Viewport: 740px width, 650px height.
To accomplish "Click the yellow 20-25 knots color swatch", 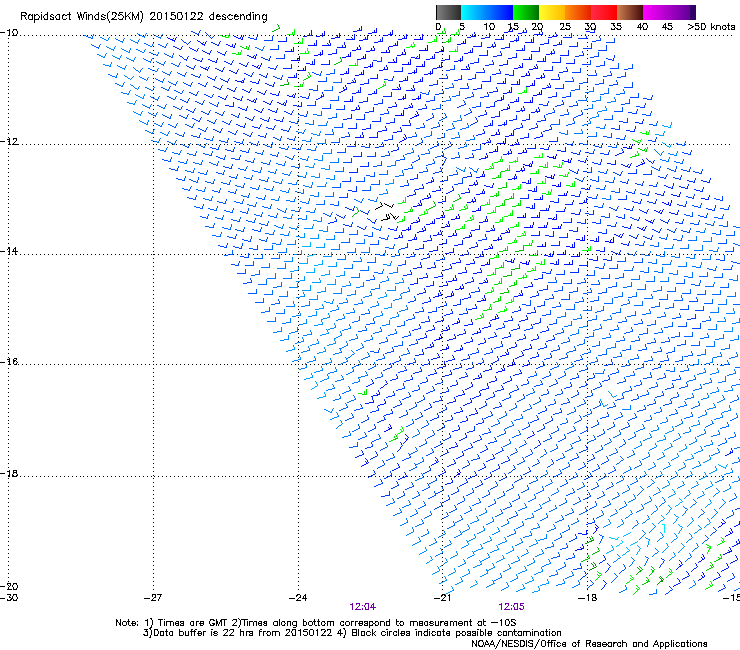I will click(x=552, y=12).
